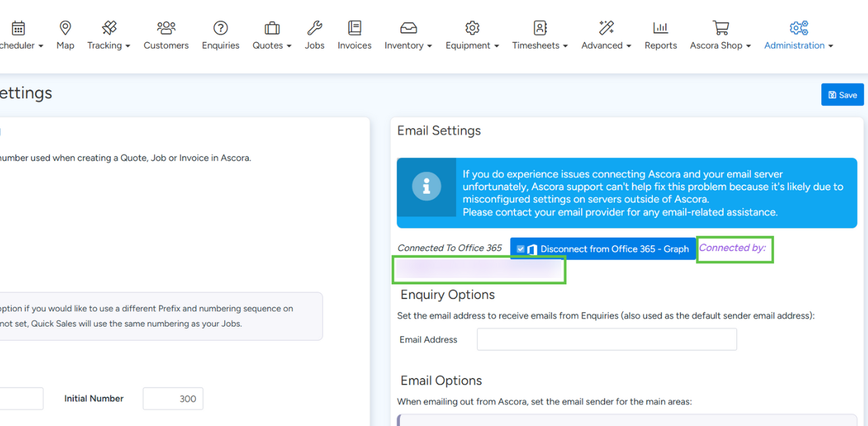Open the Invoices book icon

tap(355, 28)
